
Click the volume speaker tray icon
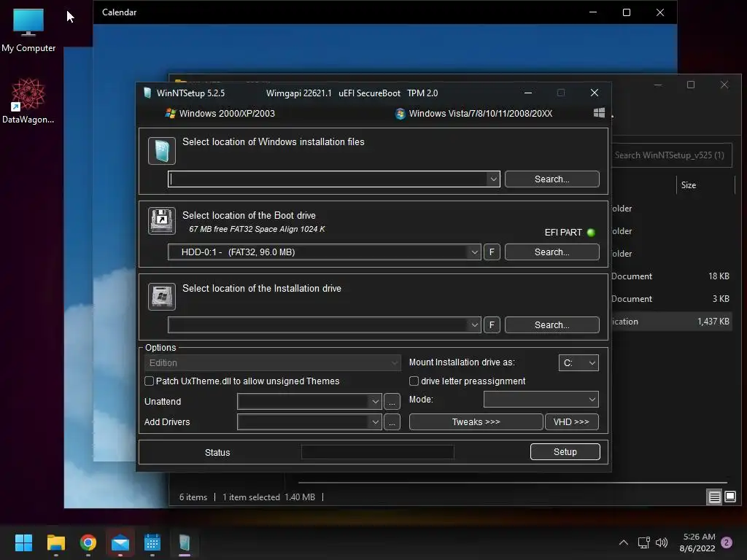coord(662,542)
